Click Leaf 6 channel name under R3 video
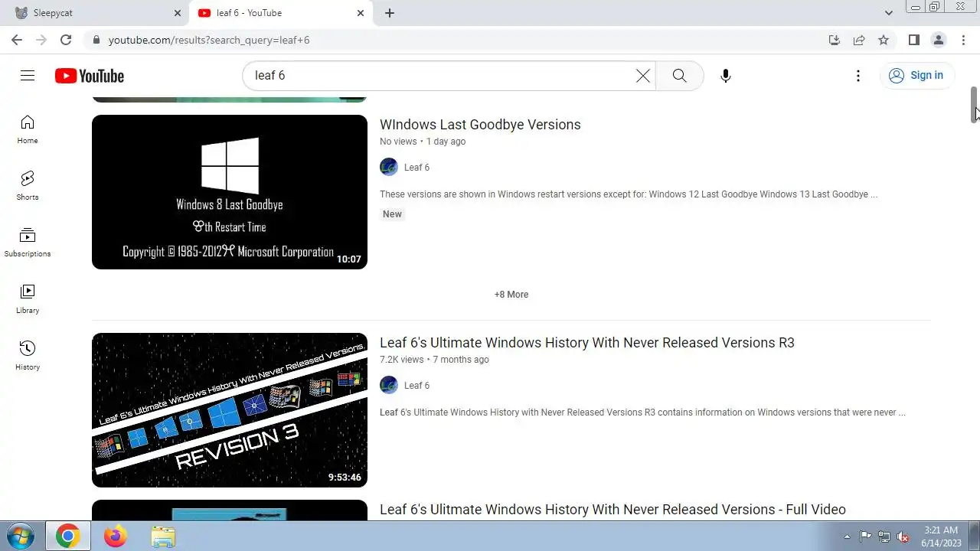The image size is (980, 551). coord(416,386)
